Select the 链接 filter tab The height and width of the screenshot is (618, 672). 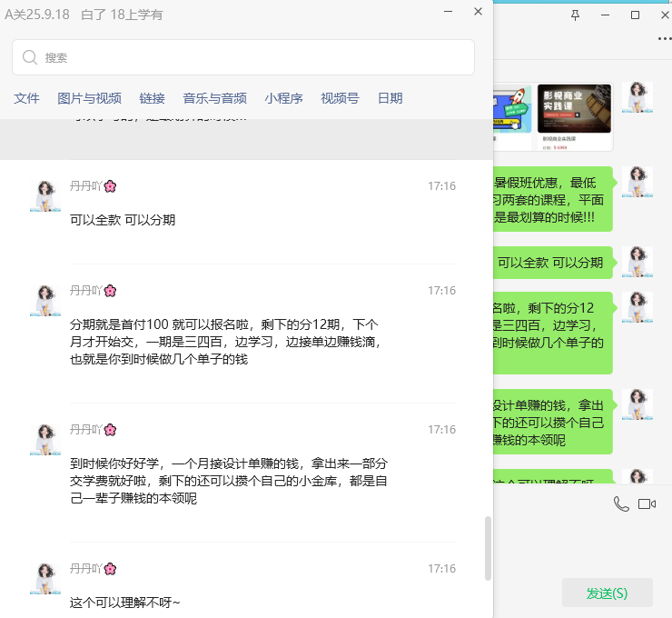point(152,98)
